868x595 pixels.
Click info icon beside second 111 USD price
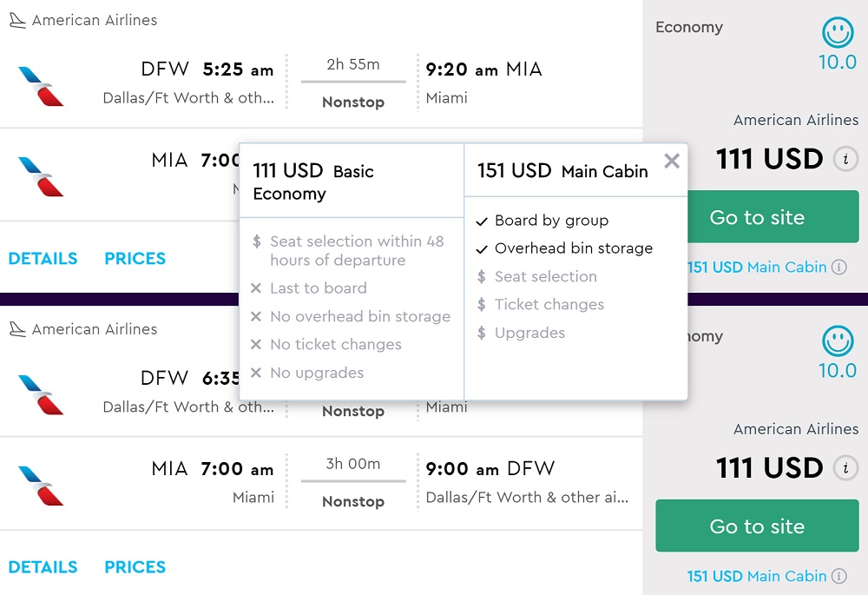pyautogui.click(x=845, y=468)
